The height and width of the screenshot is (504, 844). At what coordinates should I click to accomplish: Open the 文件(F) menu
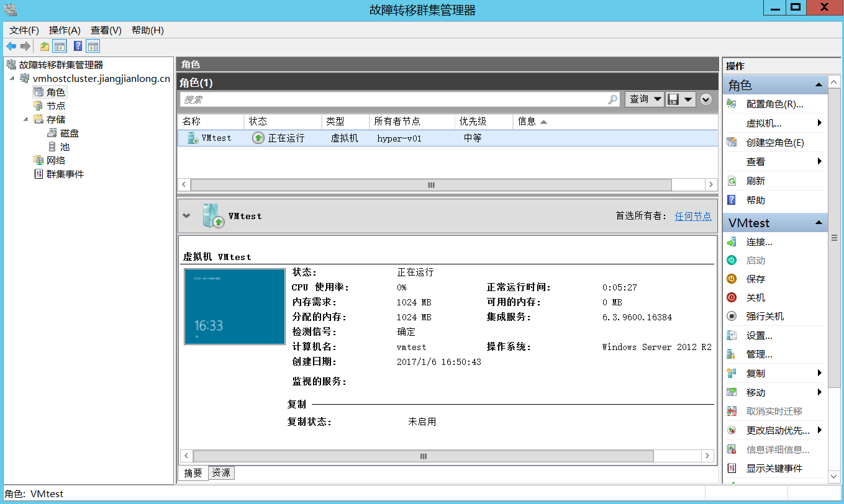(x=24, y=30)
